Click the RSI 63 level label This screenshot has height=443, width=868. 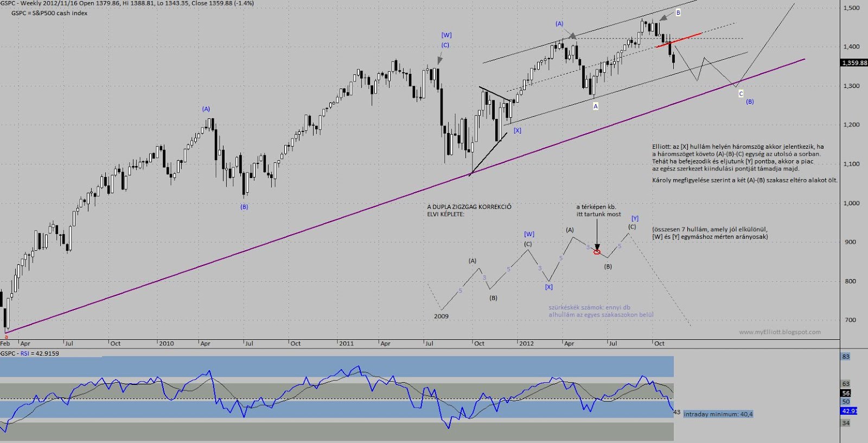click(846, 384)
